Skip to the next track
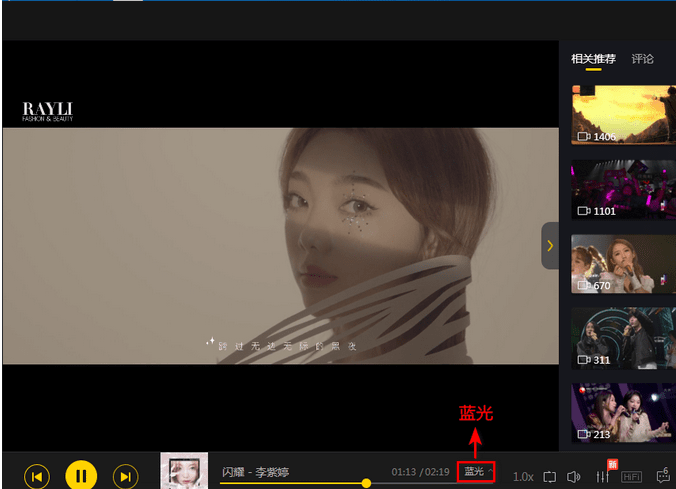Screen dimensions: 676x489 coord(125,476)
